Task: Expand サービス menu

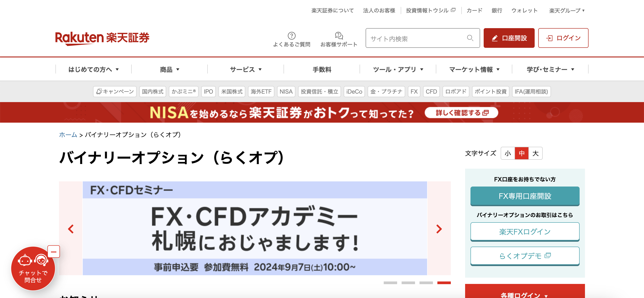Action: (x=246, y=69)
